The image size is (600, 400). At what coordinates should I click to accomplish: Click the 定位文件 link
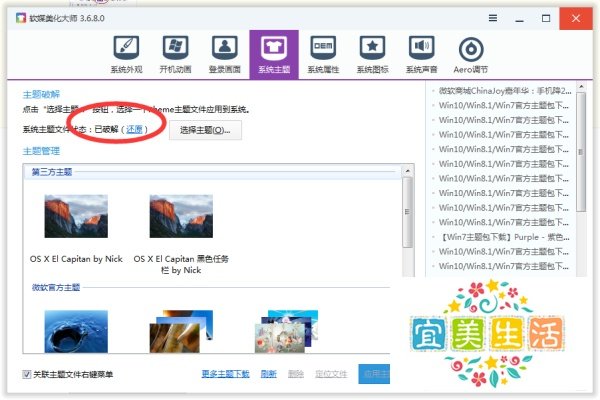point(331,374)
